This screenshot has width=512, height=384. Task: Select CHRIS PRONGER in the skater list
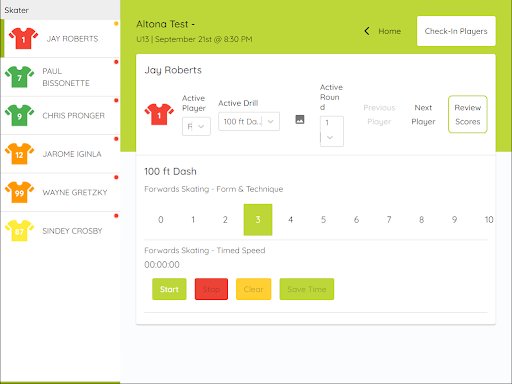[60, 116]
